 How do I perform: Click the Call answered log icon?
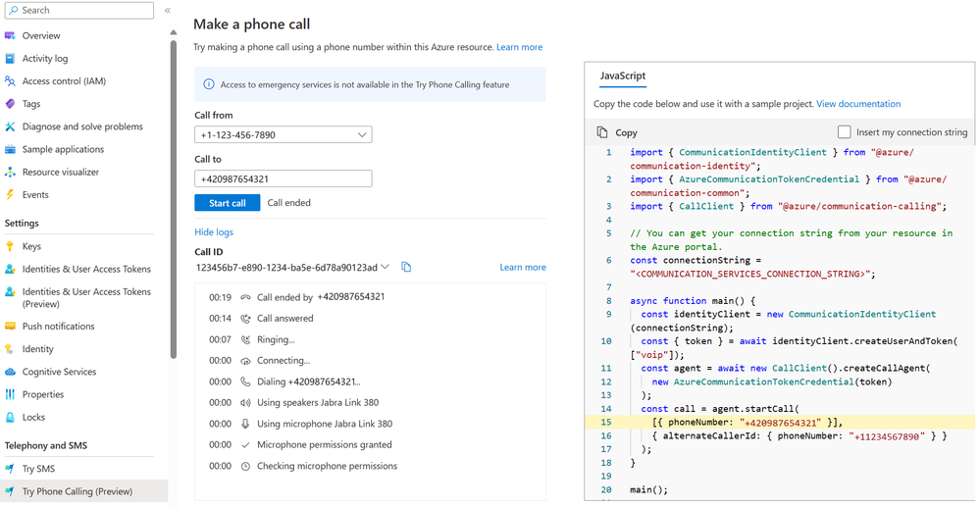[x=245, y=319]
